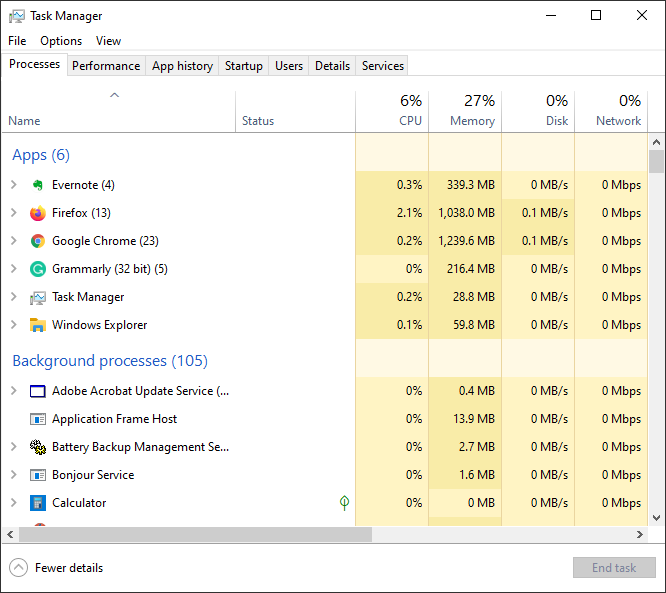Select the Application Frame Host name
666x593 pixels.
114,419
